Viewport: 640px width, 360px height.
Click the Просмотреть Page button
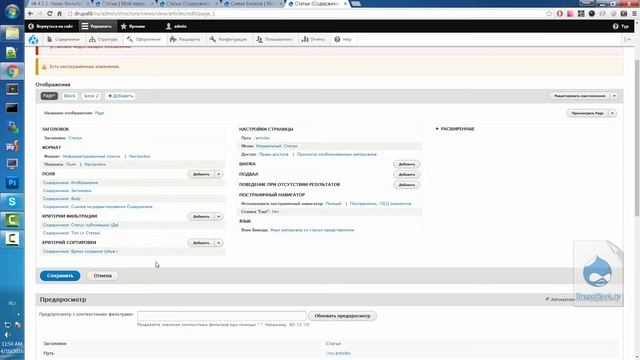[587, 113]
